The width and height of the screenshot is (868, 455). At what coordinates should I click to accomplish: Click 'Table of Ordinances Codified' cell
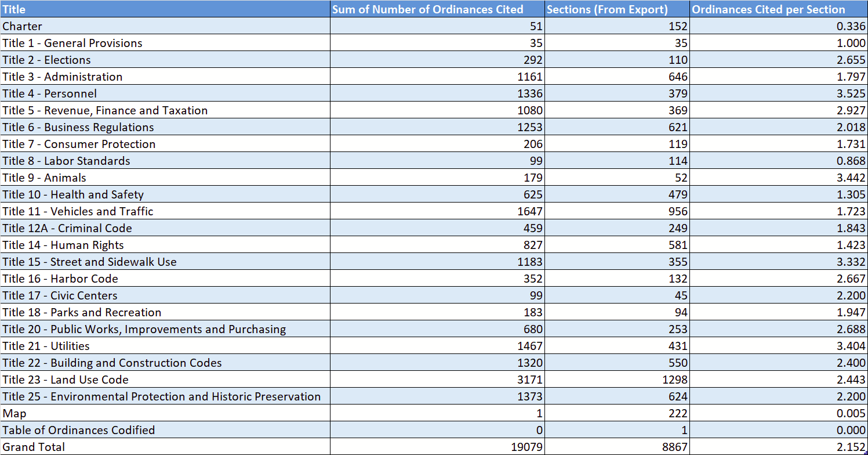point(165,430)
